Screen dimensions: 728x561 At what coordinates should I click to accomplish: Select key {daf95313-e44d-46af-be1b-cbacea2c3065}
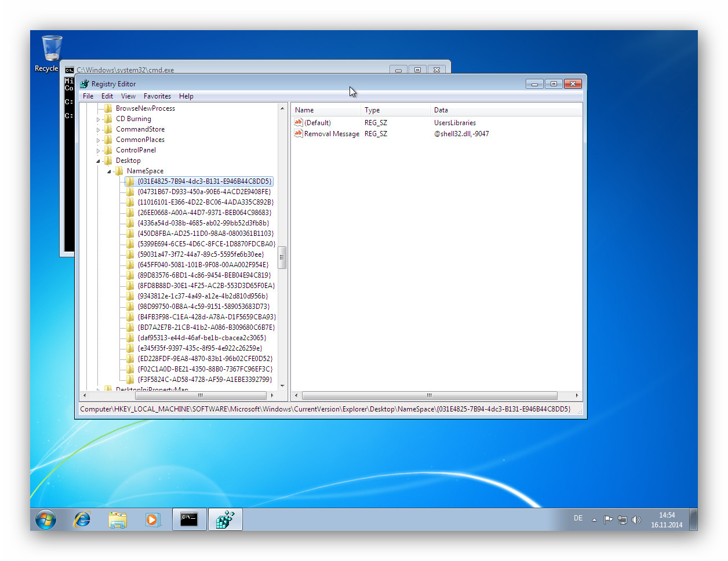[x=202, y=338]
